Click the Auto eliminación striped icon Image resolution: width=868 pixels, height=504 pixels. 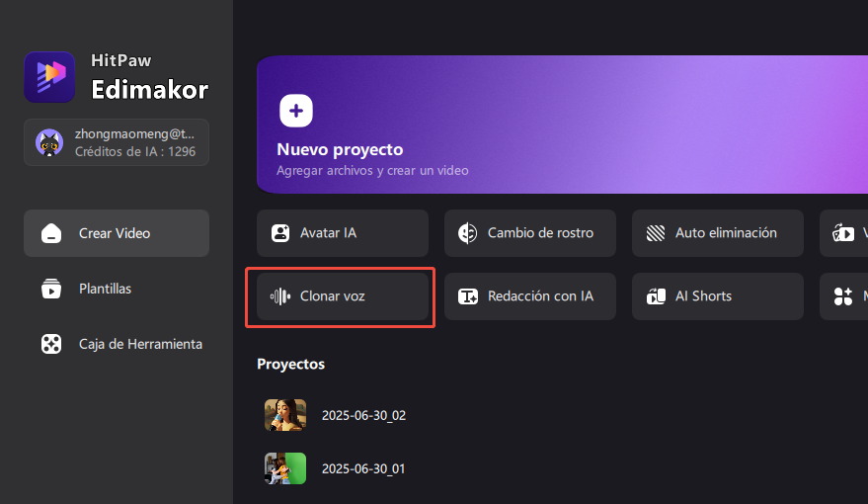coord(656,233)
